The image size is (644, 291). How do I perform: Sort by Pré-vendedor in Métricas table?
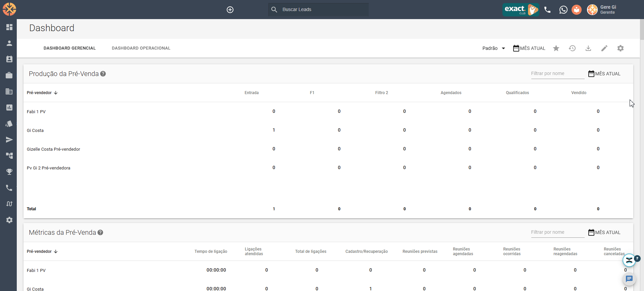42,251
